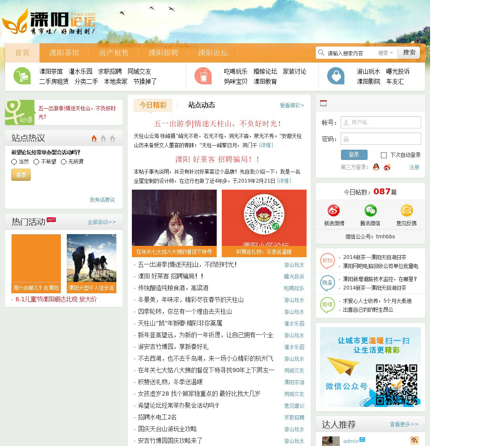The height and width of the screenshot is (446, 504).
Task: Open 溧阳新增道路技术监控,在哪里? link
Action: pos(380,279)
